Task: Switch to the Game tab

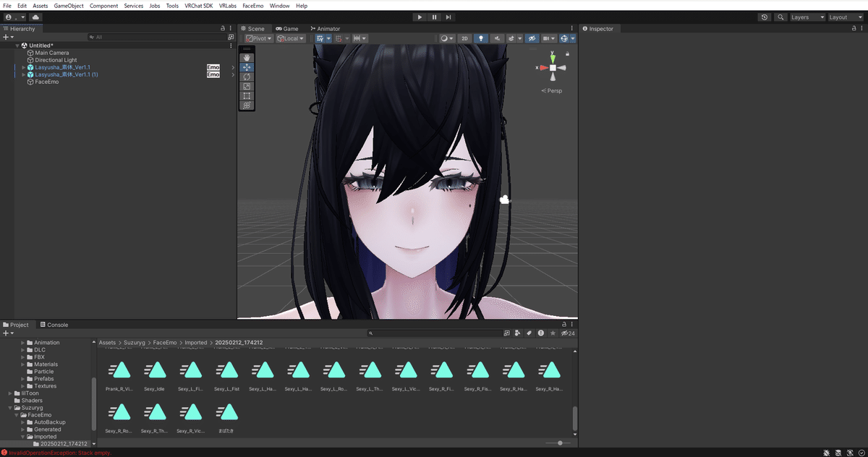Action: click(287, 29)
